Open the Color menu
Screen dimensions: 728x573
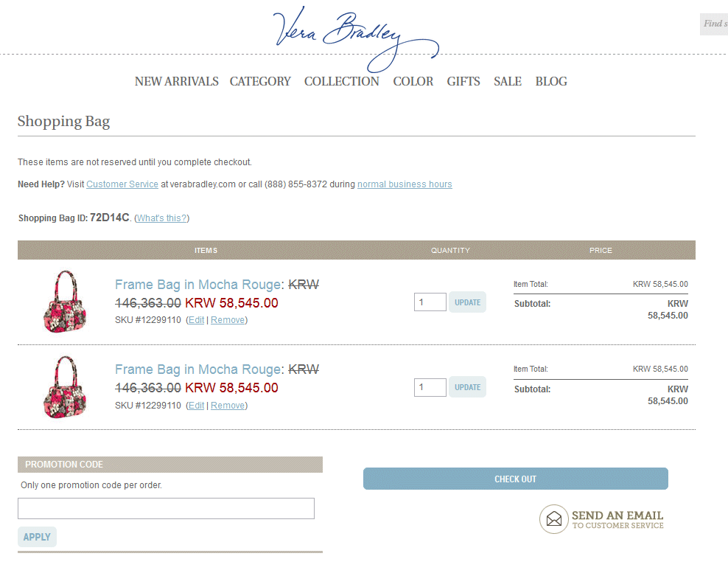coord(413,82)
